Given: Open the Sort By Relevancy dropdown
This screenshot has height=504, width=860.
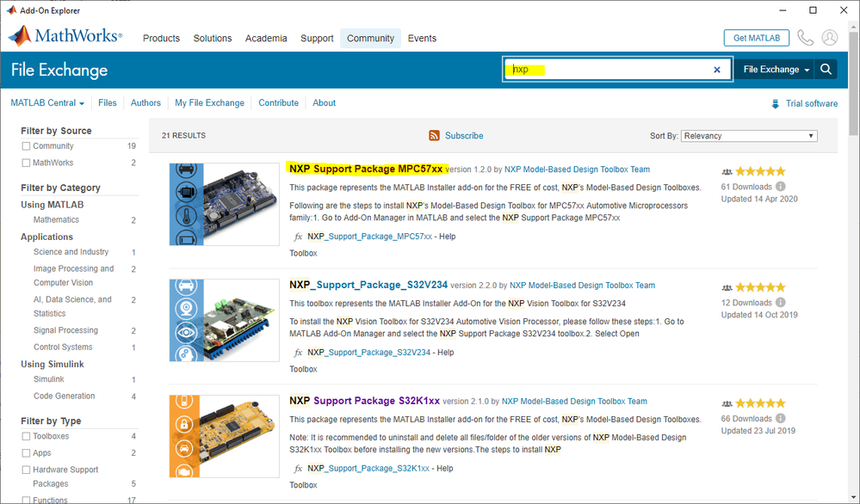Looking at the screenshot, I should [749, 136].
